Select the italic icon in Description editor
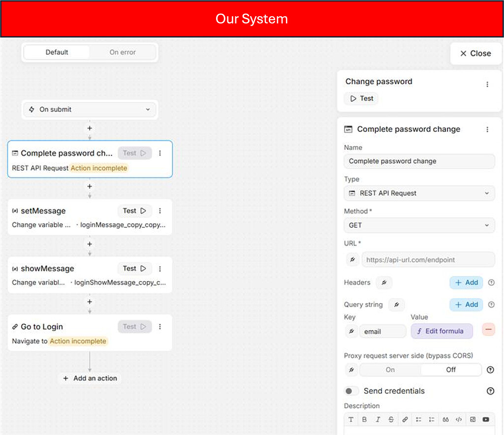Screen dimensions: 504x435 point(378,419)
